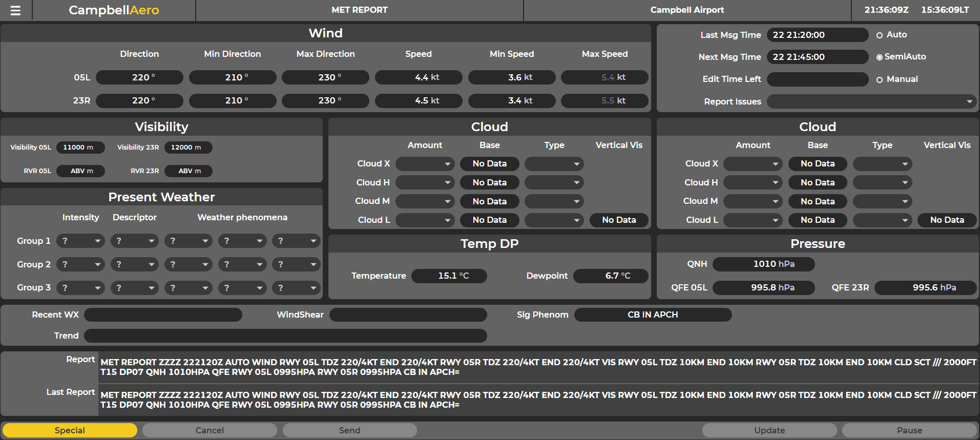Screen dimensions: 980x440
Task: Open Group 2 Descriptor dropdown
Action: coord(135,264)
